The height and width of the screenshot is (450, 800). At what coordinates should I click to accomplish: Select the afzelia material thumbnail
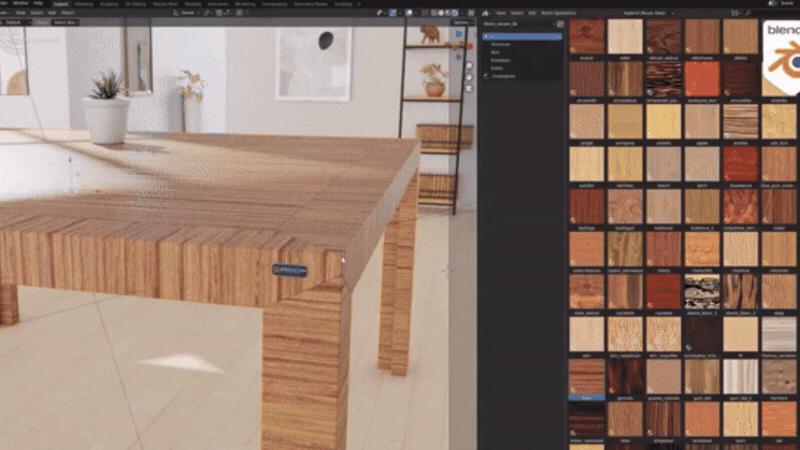point(740,37)
